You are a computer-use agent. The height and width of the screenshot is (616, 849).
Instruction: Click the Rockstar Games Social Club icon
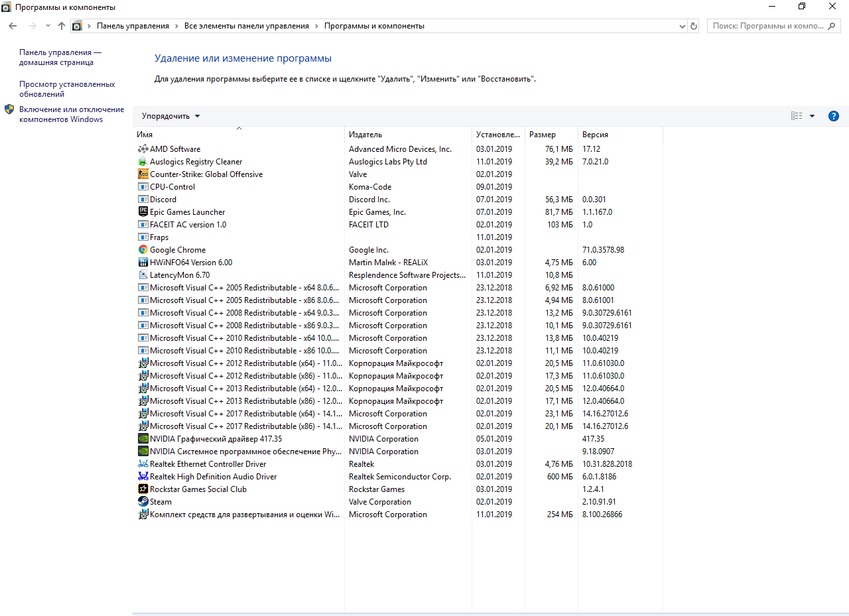(143, 489)
